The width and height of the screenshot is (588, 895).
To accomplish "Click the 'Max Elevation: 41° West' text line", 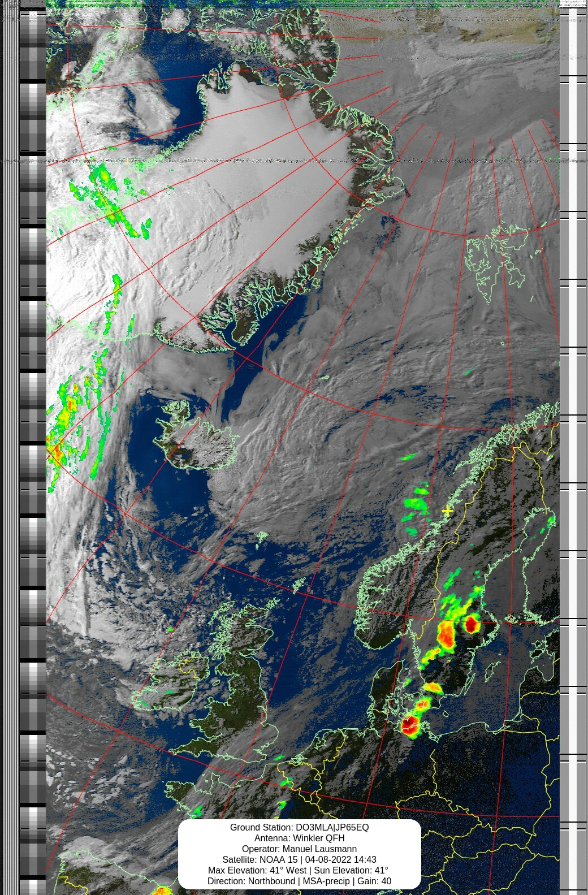I will (299, 870).
